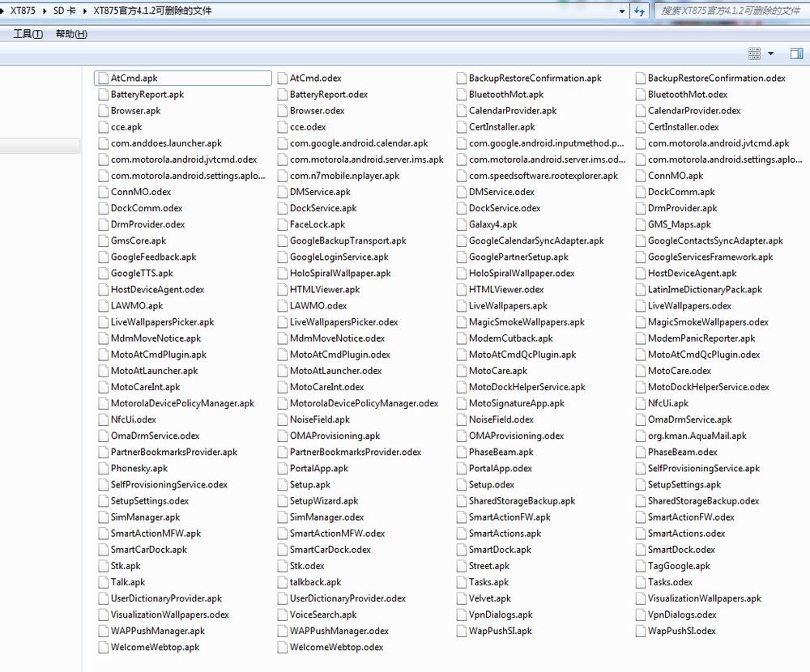Expand the address bar history dropdown

(622, 11)
